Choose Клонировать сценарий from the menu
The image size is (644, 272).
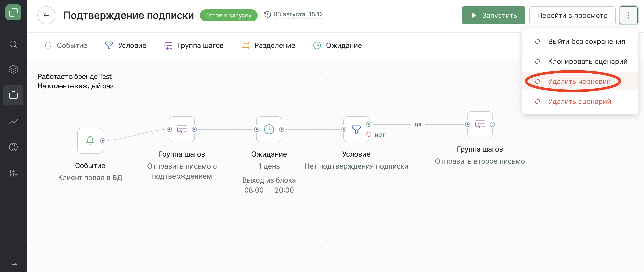point(579,62)
